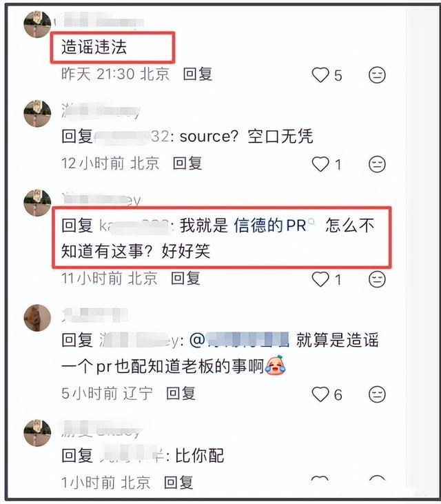
Task: Open avatar of the "比你配" commenter
Action: [x=37, y=433]
